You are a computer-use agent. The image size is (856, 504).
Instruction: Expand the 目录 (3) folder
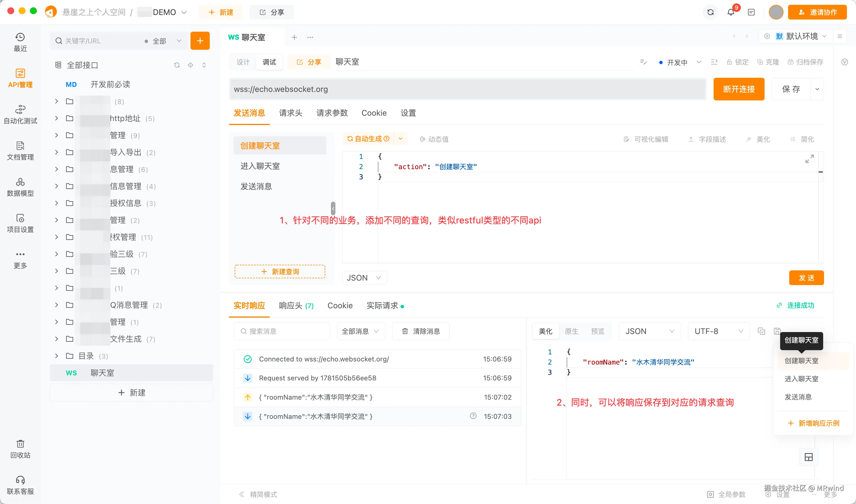57,356
